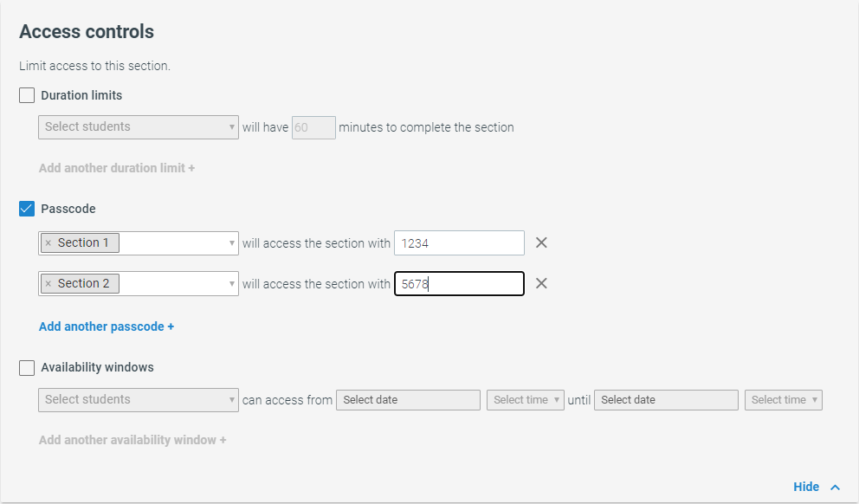Screen dimensions: 859x504
Task: Open the availability Select students dropdown
Action: (x=139, y=400)
